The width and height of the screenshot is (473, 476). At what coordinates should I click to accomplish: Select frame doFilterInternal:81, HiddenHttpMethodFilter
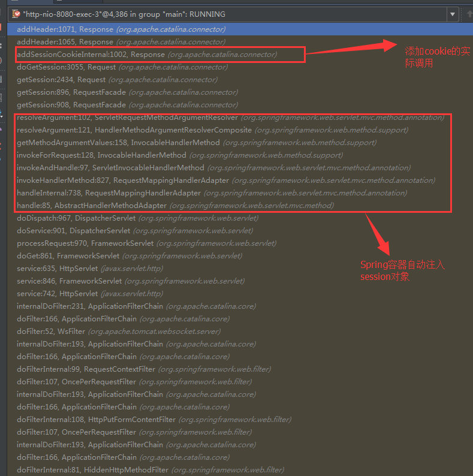(x=240, y=470)
